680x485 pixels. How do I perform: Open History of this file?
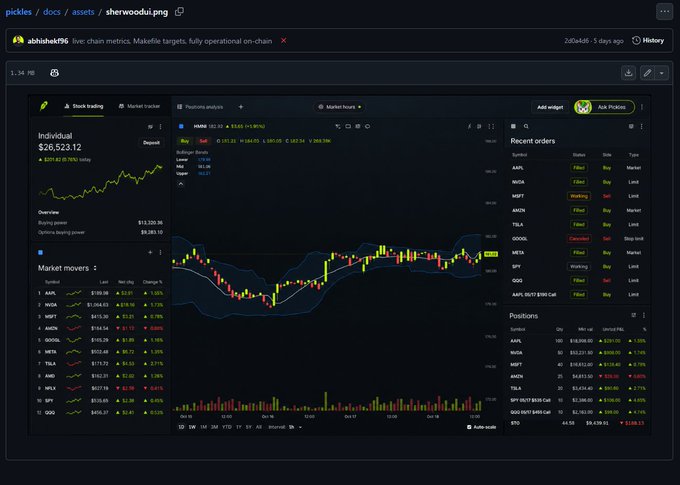[x=648, y=40]
